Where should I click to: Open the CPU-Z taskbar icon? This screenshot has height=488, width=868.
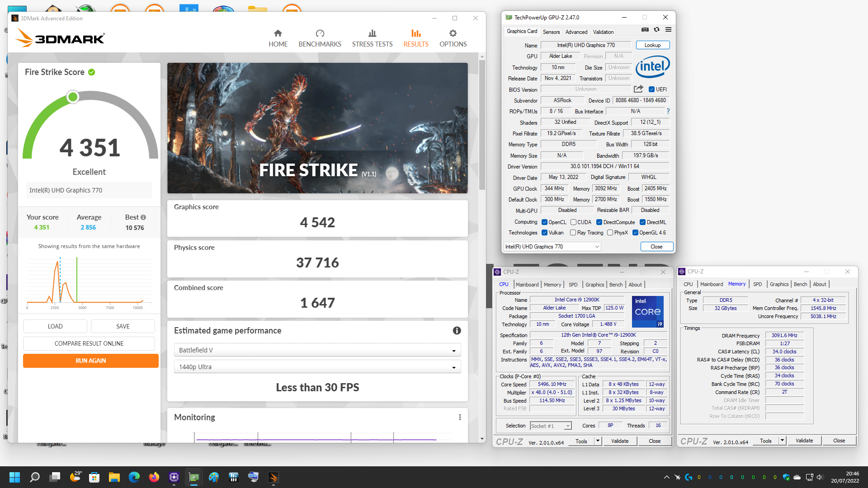[x=174, y=477]
